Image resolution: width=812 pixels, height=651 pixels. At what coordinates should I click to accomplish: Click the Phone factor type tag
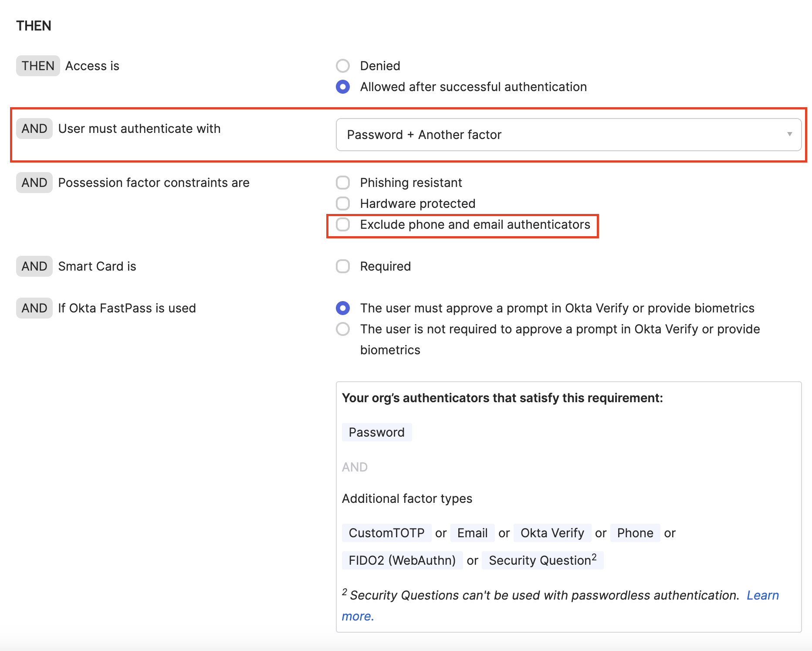(x=635, y=532)
